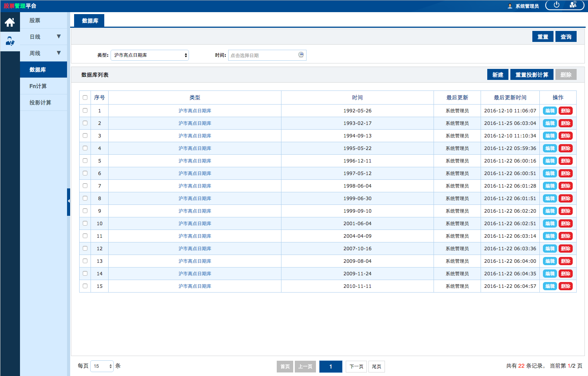Check the checkbox for row 5

point(85,161)
